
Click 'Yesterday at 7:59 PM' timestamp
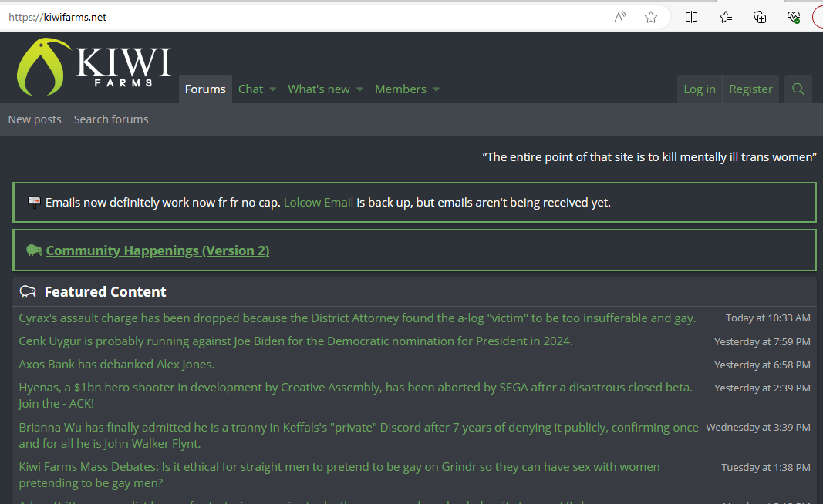point(762,342)
